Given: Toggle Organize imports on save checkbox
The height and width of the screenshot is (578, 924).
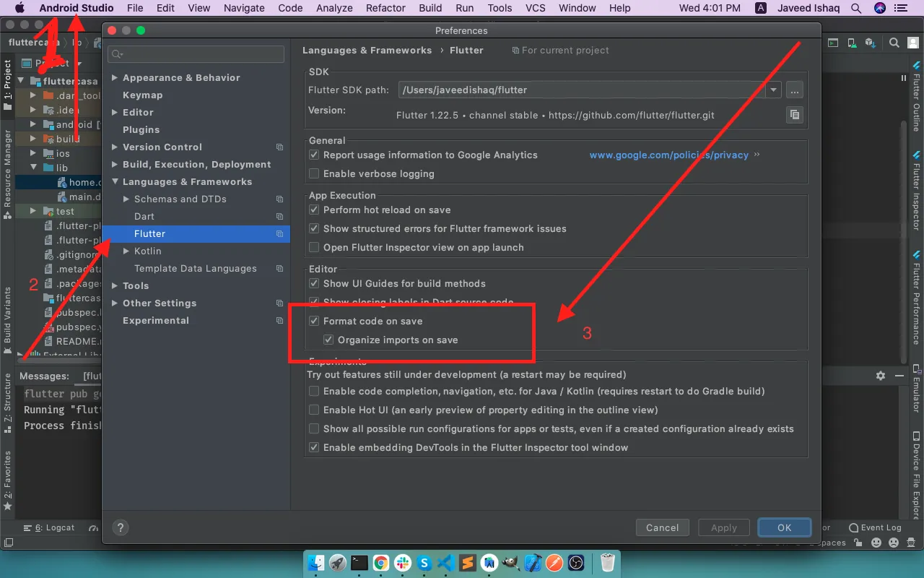Looking at the screenshot, I should tap(328, 340).
